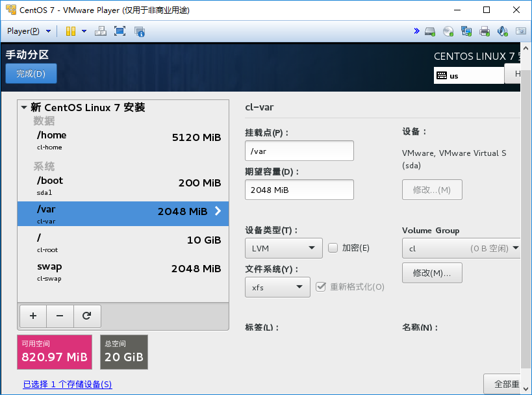Click the Volume Group 修改(M)... button
The image size is (532, 395).
432,273
